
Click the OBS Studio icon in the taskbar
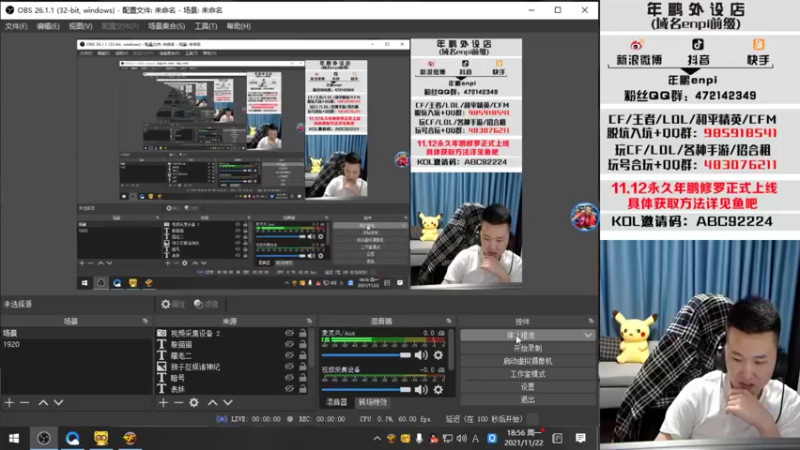point(44,438)
